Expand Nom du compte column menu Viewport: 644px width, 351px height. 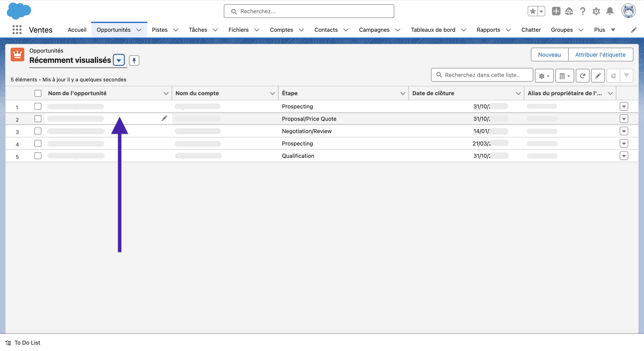[x=272, y=93]
